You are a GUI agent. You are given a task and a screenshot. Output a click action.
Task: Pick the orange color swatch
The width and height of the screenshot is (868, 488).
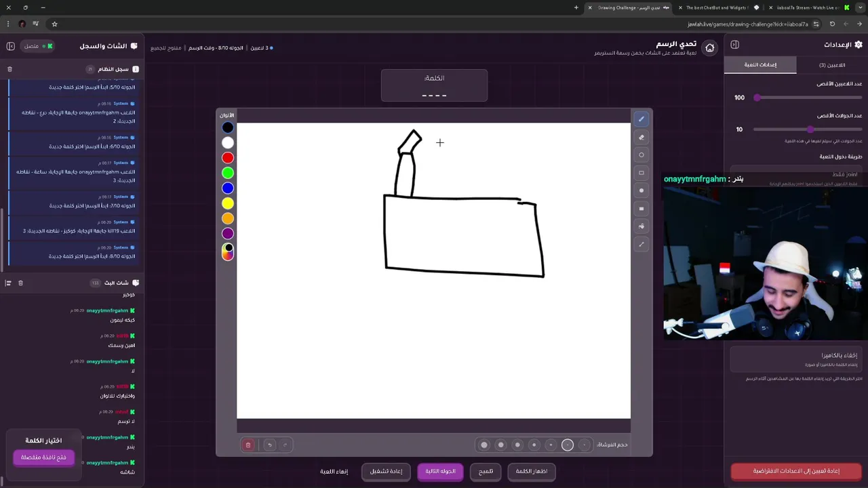(x=228, y=218)
